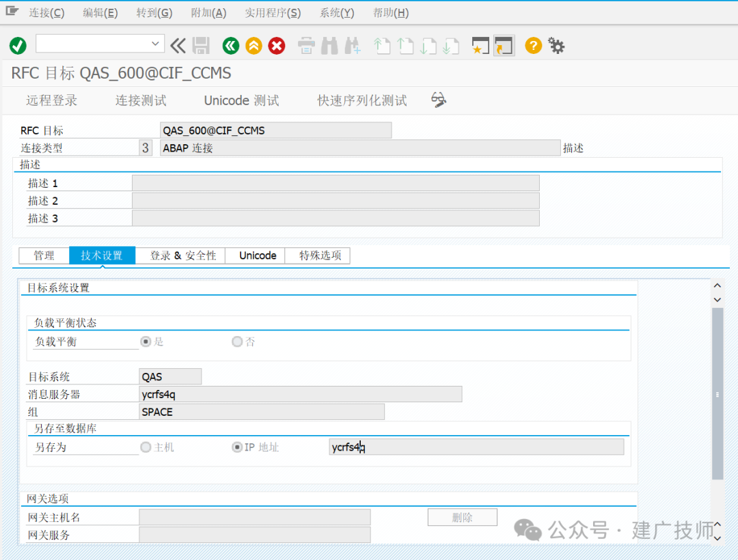Click the scroll-up arrow of tab area
The image size is (738, 560).
[717, 285]
